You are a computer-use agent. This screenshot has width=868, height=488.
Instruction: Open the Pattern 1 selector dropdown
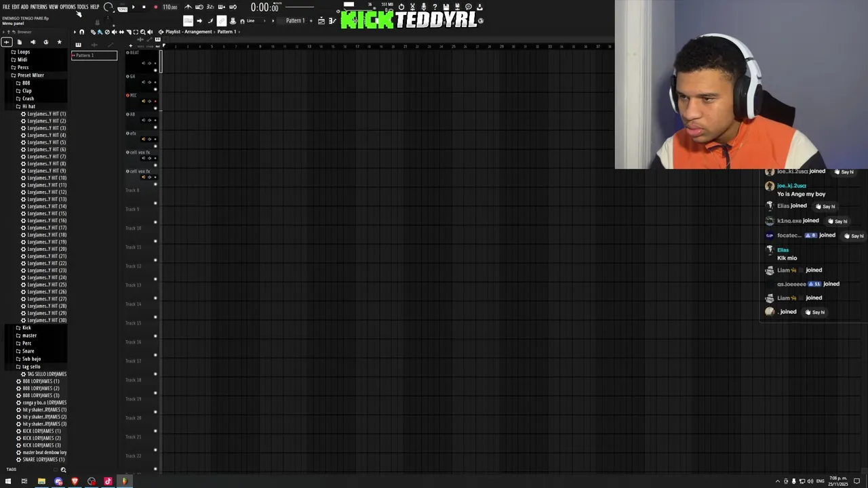tap(295, 20)
